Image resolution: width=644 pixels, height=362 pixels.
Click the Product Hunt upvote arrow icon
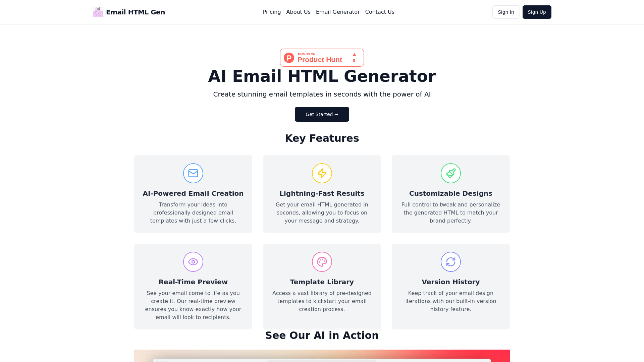[354, 54]
